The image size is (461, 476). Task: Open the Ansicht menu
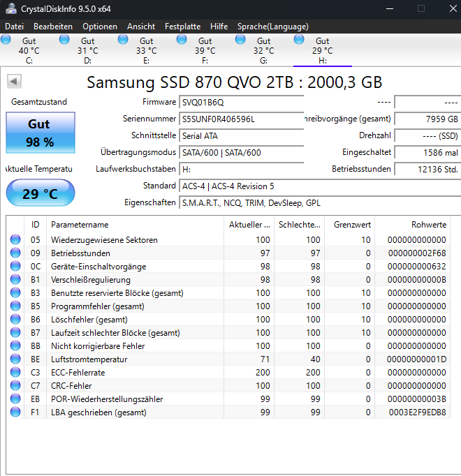point(141,27)
